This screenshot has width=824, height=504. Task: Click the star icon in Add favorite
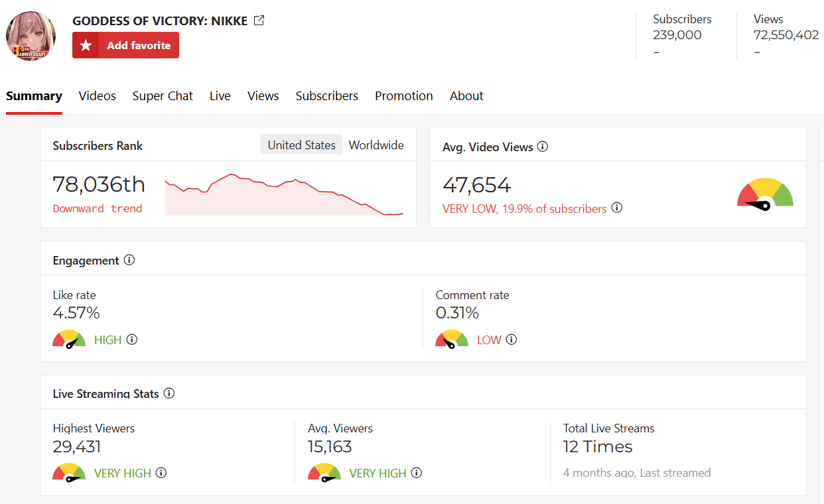tap(86, 45)
